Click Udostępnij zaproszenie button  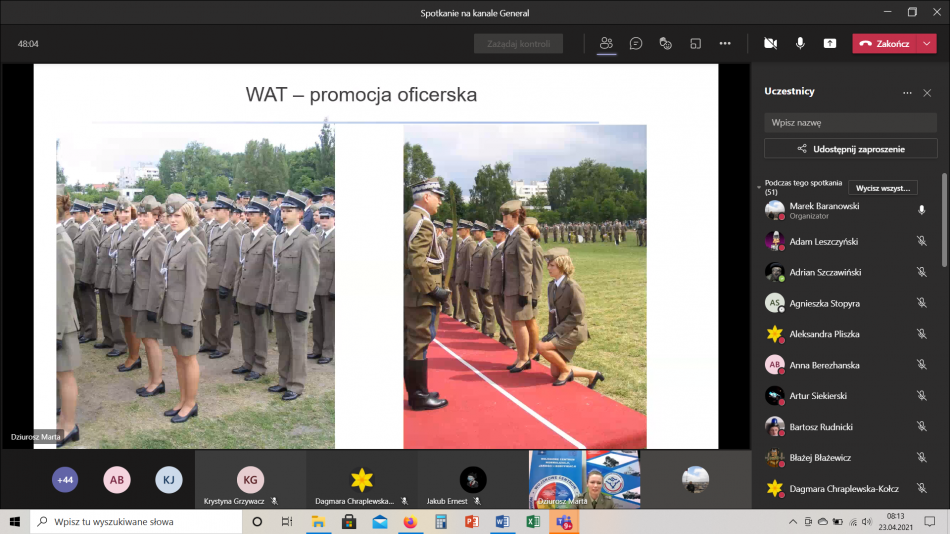tap(851, 149)
